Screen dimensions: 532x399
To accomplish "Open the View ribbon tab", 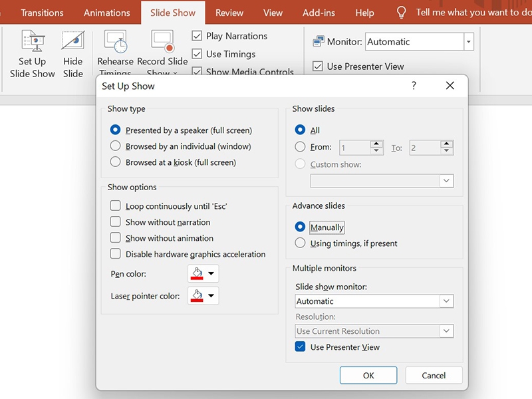I will click(273, 13).
